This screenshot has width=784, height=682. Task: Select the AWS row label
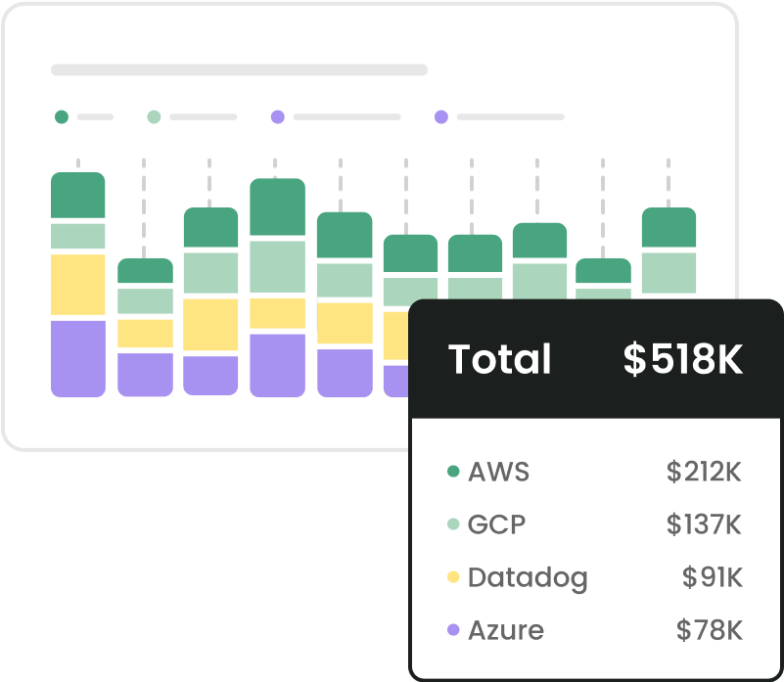[x=498, y=472]
